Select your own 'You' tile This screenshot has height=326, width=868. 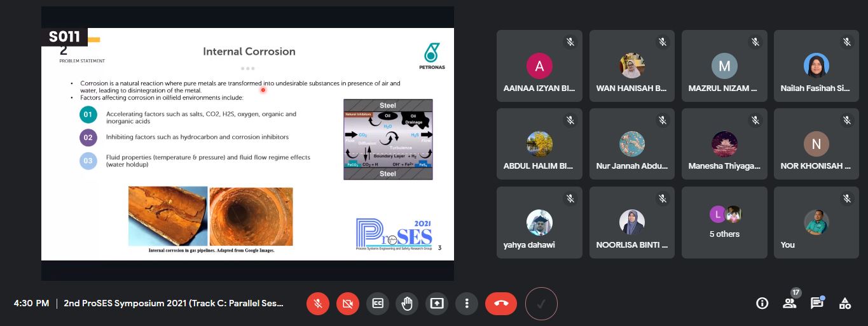(x=816, y=222)
